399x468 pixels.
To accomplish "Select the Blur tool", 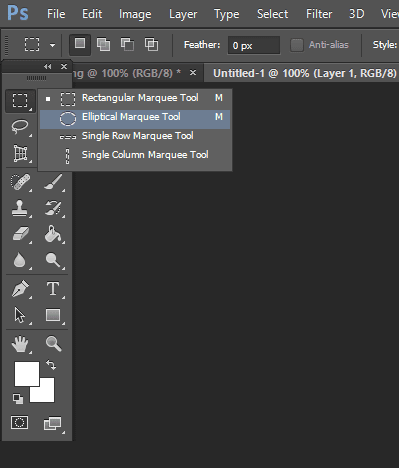I will tap(20, 260).
